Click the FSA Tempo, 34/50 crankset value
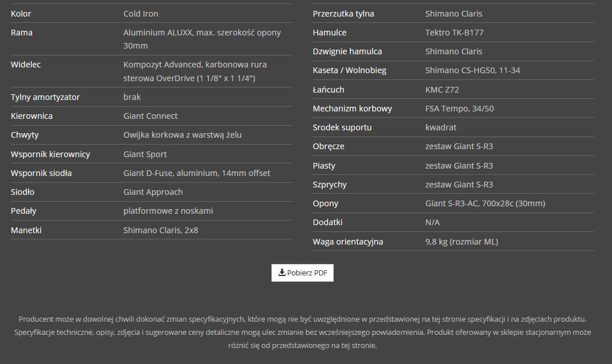 459,109
